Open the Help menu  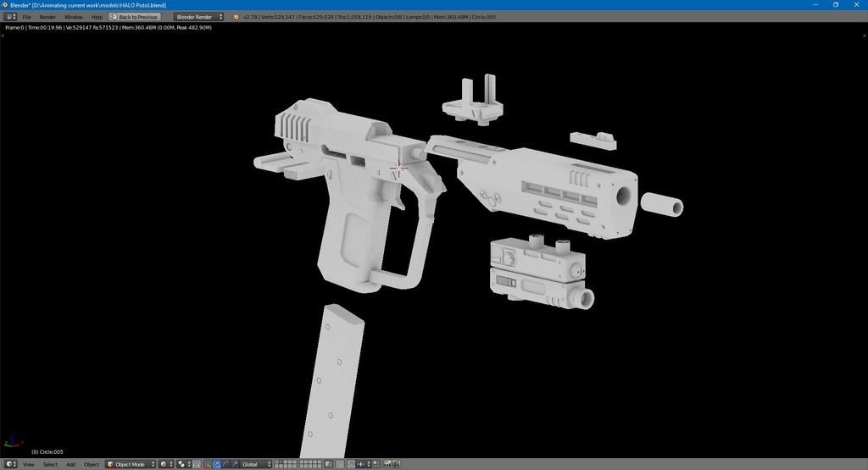click(97, 17)
